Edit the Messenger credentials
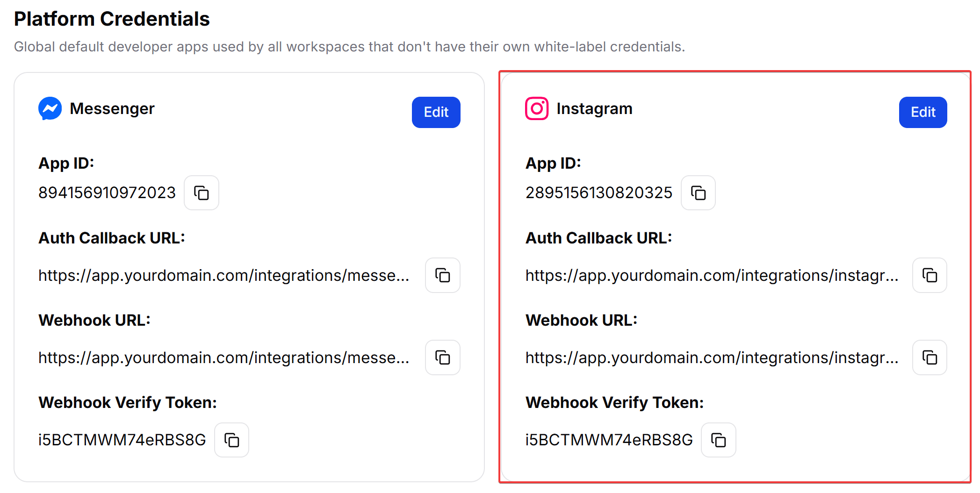 (x=436, y=112)
